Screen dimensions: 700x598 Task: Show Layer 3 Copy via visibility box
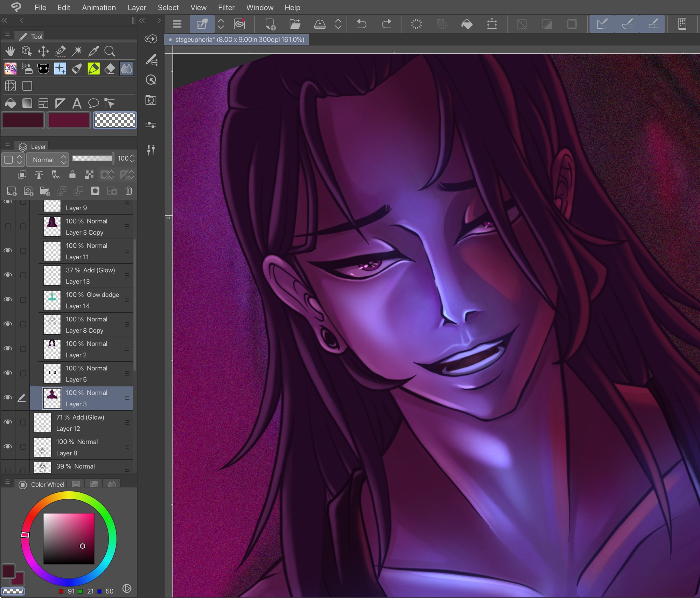(8, 227)
